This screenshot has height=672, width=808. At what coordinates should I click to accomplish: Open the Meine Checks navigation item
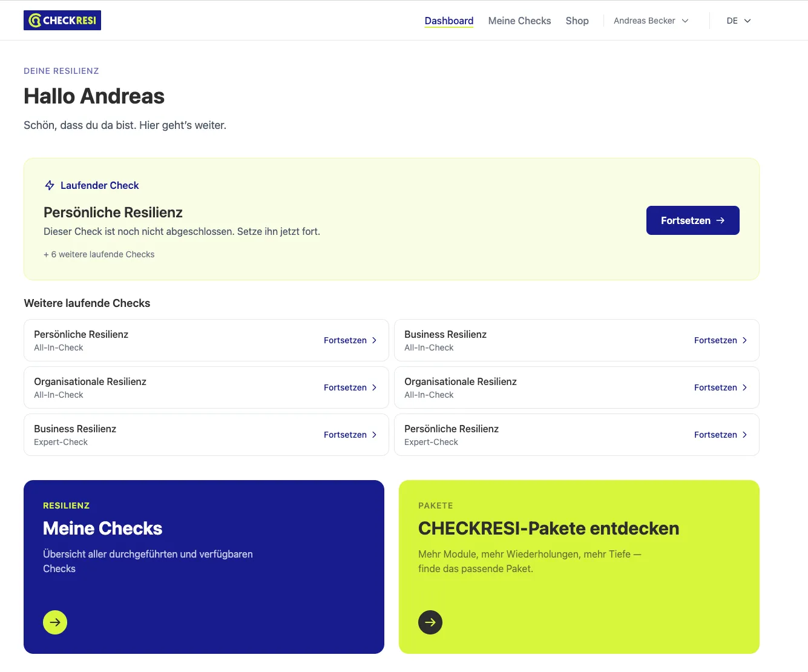520,21
